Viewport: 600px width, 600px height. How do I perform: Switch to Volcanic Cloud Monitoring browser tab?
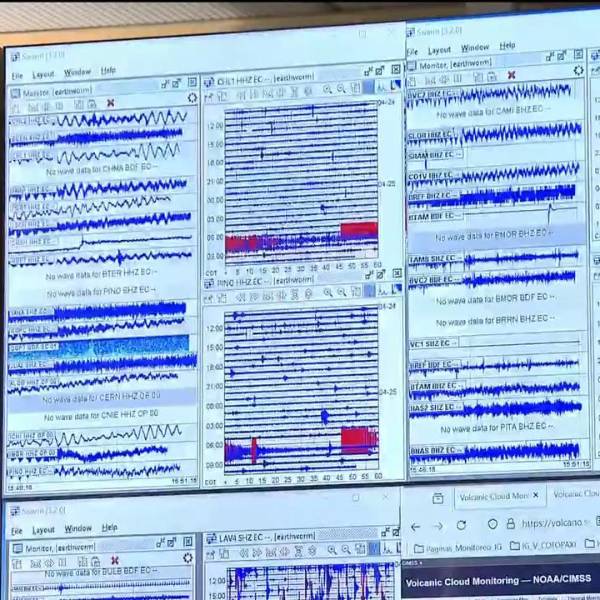point(490,496)
